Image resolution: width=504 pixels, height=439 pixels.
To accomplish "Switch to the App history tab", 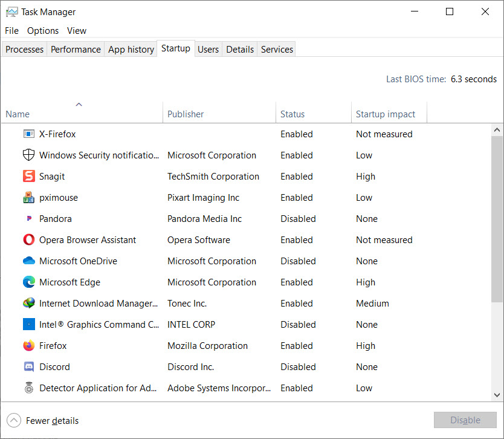I will (131, 49).
